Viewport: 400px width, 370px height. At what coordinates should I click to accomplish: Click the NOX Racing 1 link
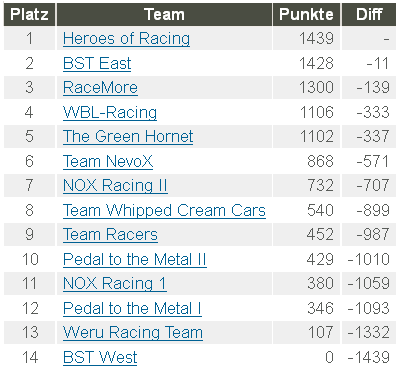115,284
